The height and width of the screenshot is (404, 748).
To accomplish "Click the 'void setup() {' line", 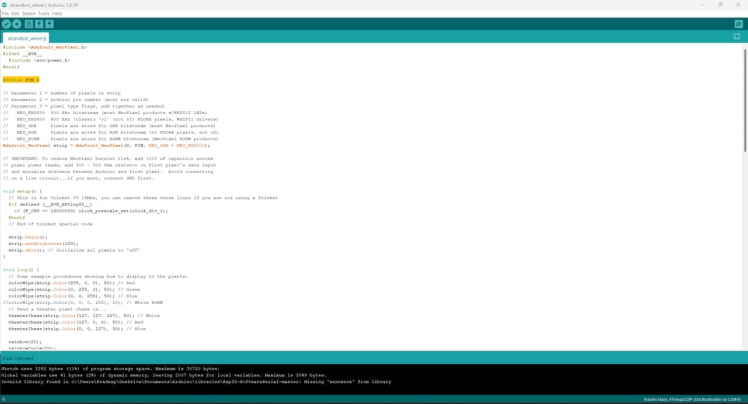I will click(22, 191).
